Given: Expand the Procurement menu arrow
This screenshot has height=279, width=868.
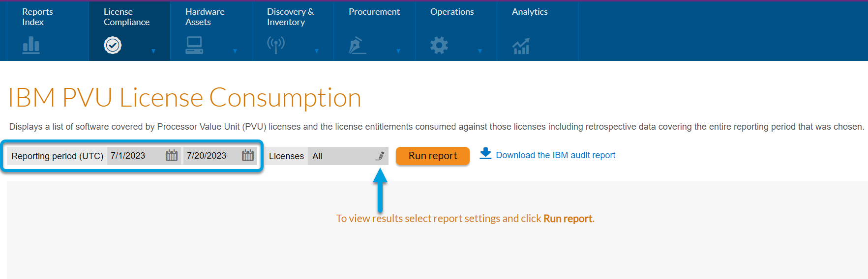Looking at the screenshot, I should pos(398,51).
